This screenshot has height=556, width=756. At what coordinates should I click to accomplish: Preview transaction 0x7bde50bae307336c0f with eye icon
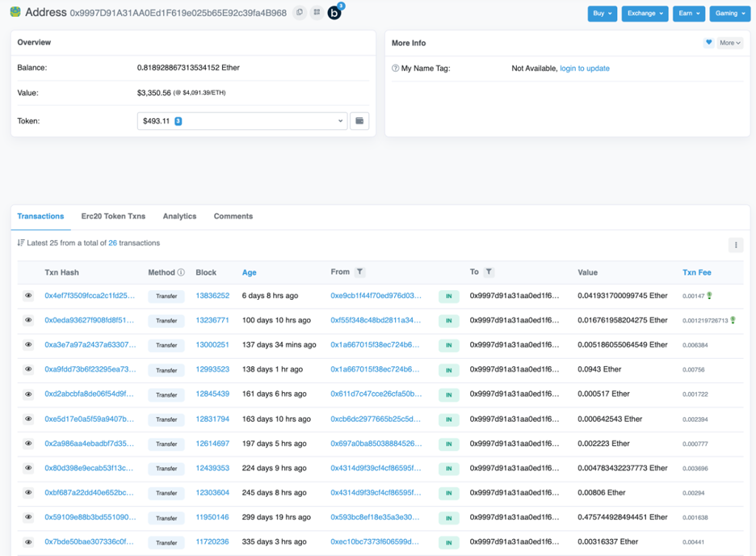point(28,542)
